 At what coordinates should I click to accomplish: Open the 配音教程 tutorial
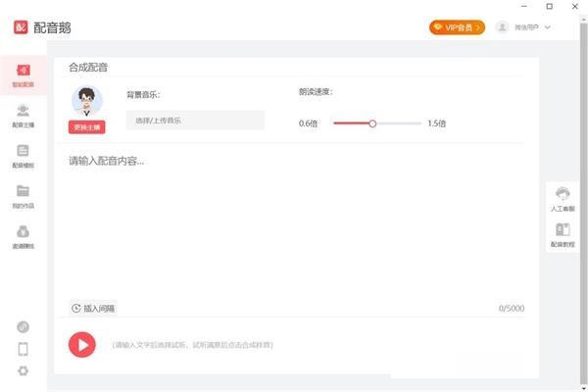[x=563, y=234]
